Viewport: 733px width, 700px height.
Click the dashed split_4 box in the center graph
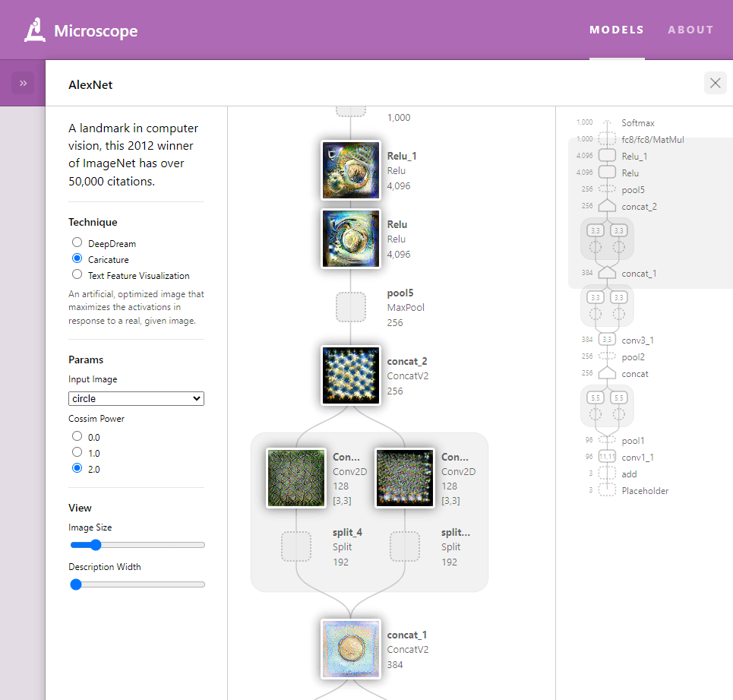[x=296, y=546]
